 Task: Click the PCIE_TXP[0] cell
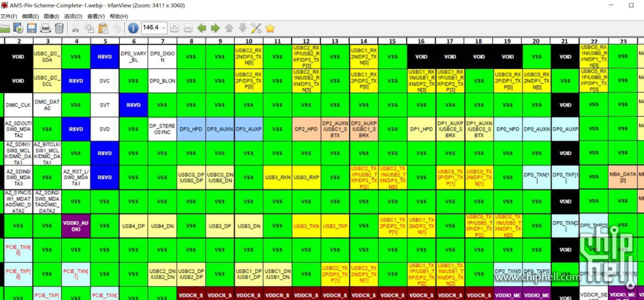tap(18, 274)
